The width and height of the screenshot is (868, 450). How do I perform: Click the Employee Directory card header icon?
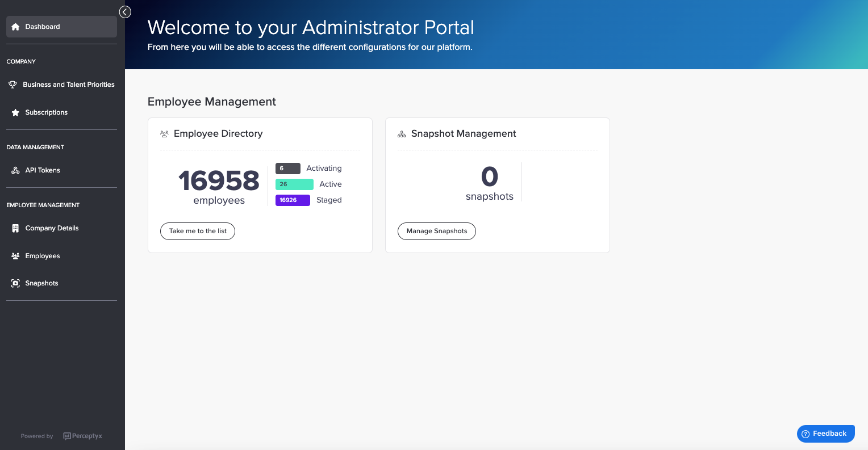[x=164, y=134]
